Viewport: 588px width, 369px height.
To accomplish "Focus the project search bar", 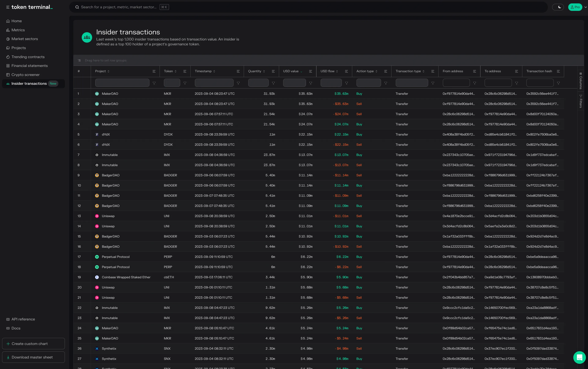I will (x=119, y=7).
